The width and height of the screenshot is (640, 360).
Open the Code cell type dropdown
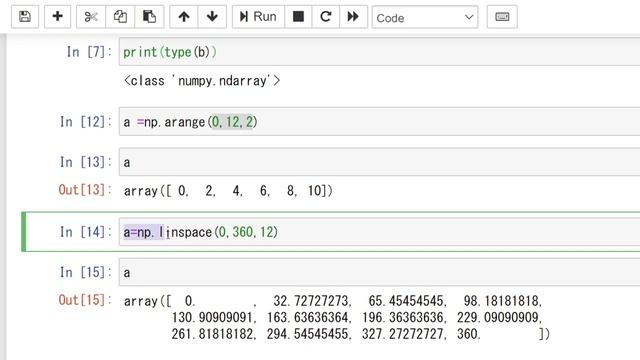tap(425, 18)
